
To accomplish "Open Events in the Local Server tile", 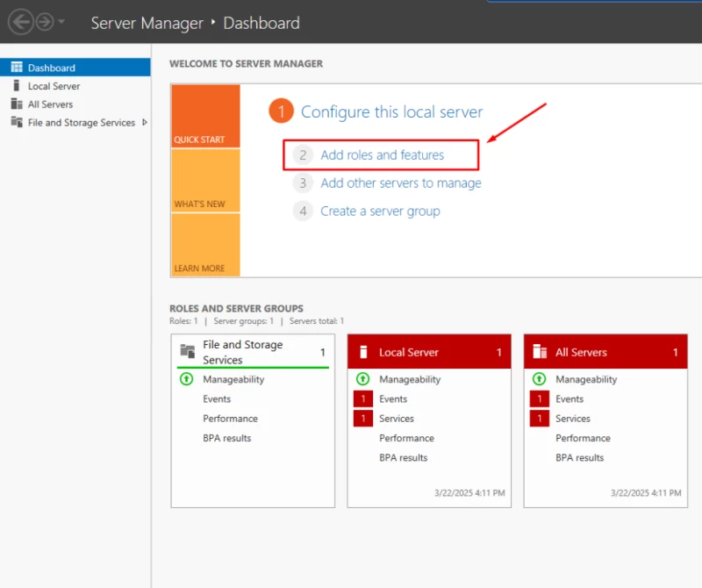I will click(393, 399).
